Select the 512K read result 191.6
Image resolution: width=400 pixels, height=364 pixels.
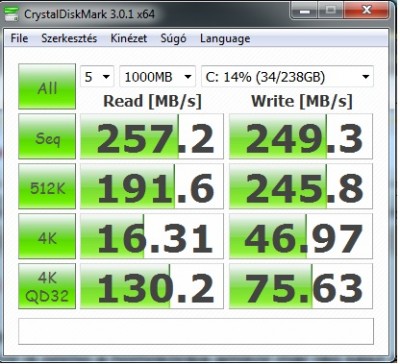(x=152, y=186)
